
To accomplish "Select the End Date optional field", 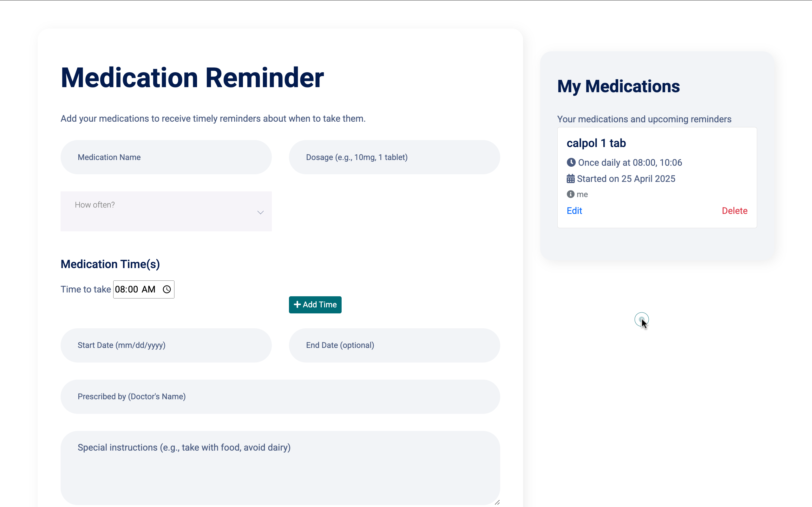I will click(x=394, y=345).
